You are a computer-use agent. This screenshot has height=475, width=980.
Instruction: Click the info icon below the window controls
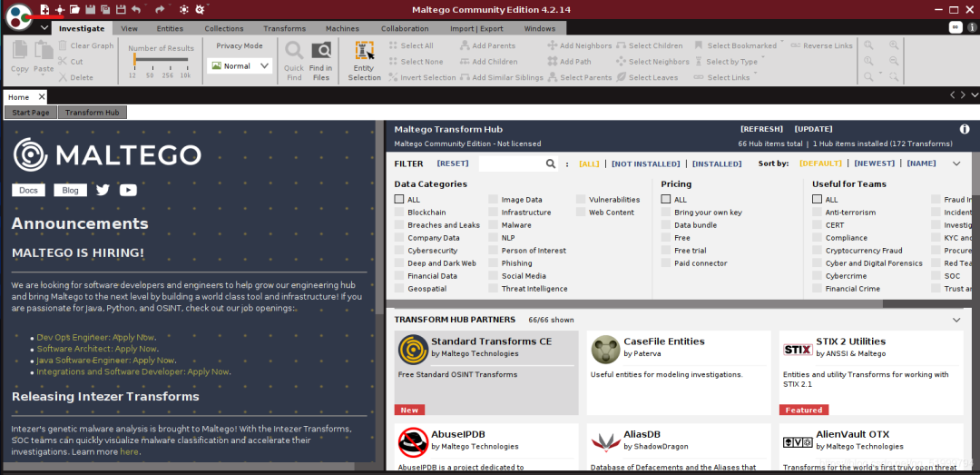972,27
